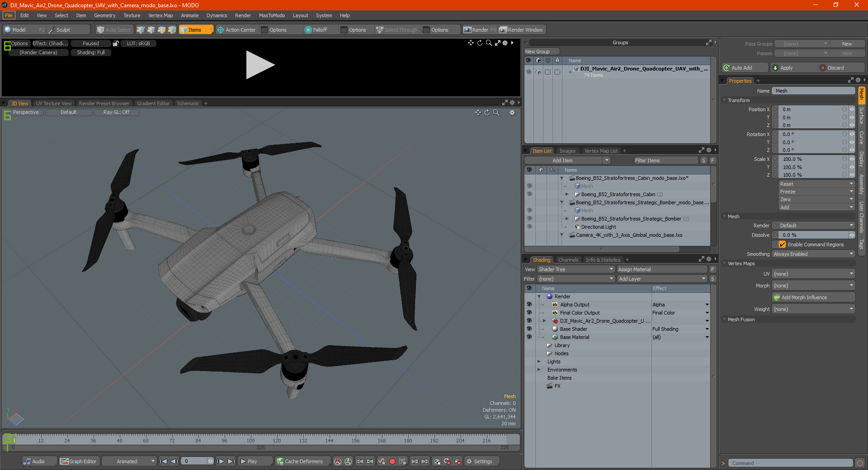This screenshot has width=868, height=470.
Task: Click the Assign Material button
Action: (662, 269)
